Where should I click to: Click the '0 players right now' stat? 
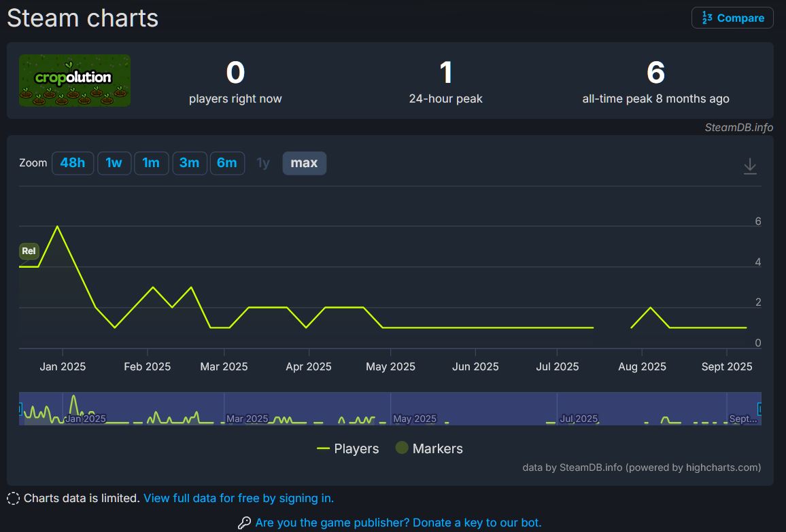tap(235, 82)
